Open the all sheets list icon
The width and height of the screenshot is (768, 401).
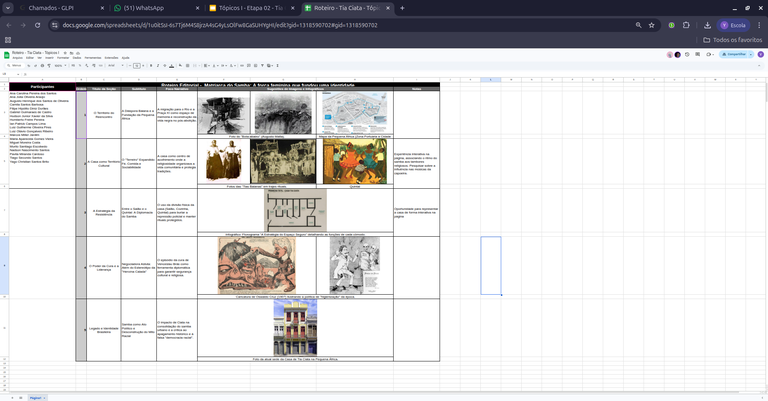point(21,398)
